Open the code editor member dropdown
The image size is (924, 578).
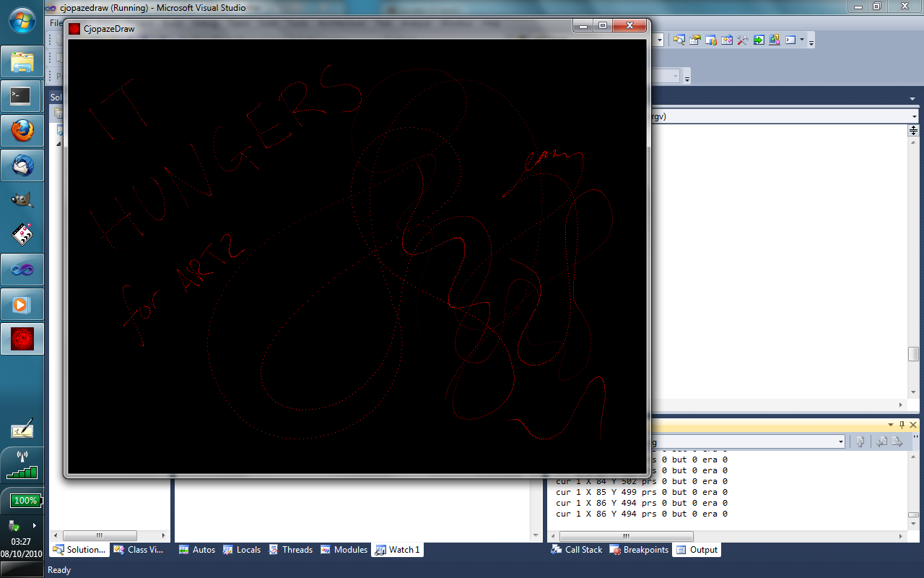tap(914, 116)
